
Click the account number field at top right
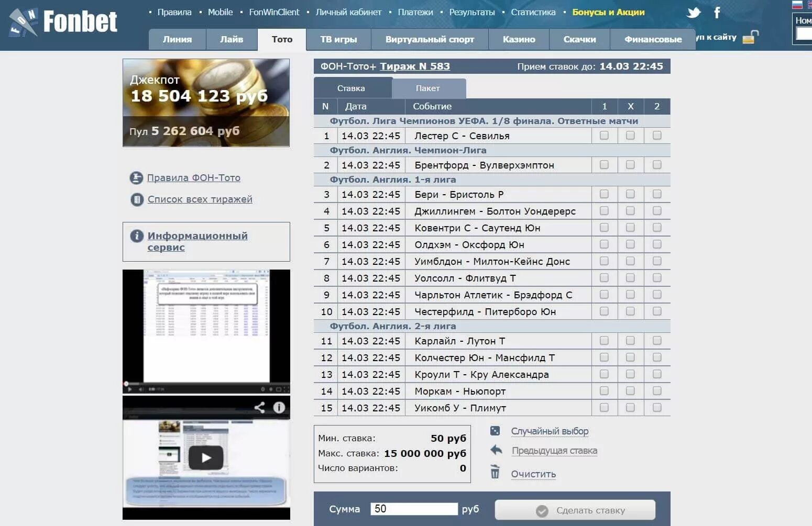point(804,33)
